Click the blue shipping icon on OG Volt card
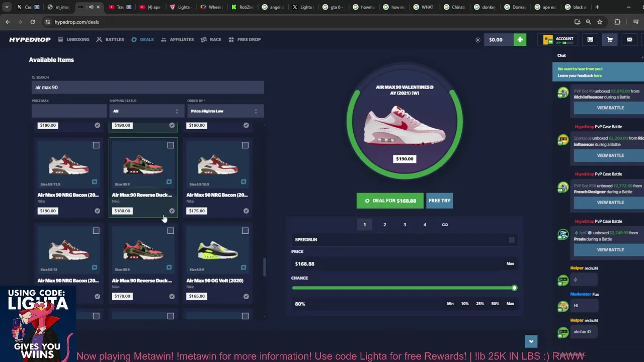This screenshot has width=644, height=362. coord(244,267)
